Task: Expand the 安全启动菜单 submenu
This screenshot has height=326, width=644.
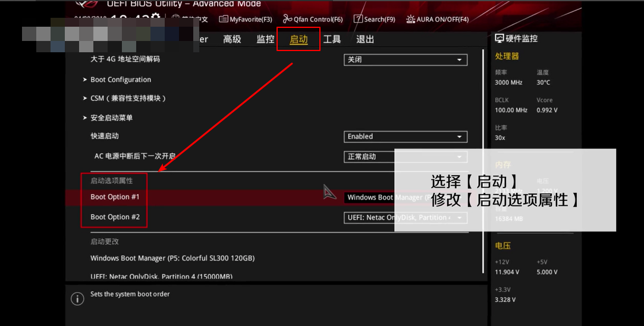Action: tap(111, 118)
